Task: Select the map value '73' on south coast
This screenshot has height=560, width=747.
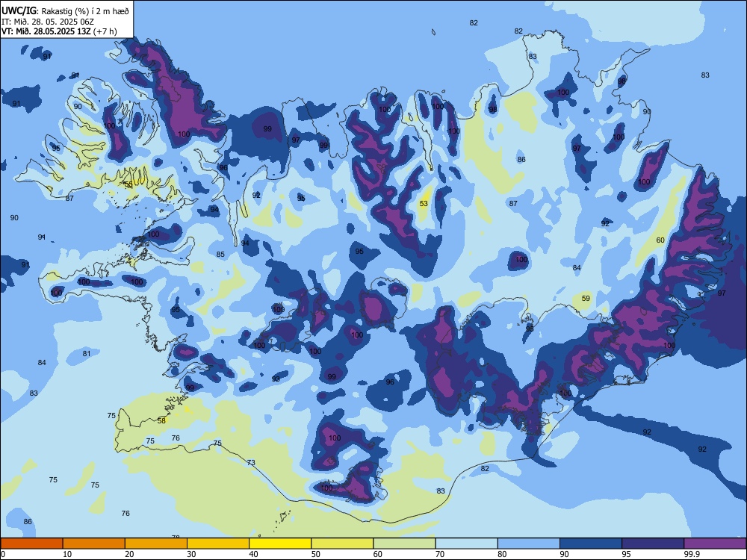Action: click(251, 463)
